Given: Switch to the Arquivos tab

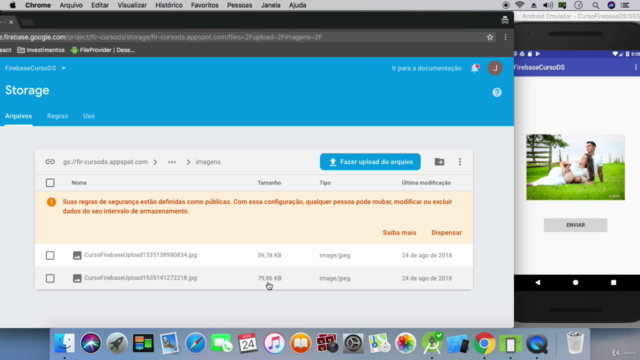Looking at the screenshot, I should 18,116.
